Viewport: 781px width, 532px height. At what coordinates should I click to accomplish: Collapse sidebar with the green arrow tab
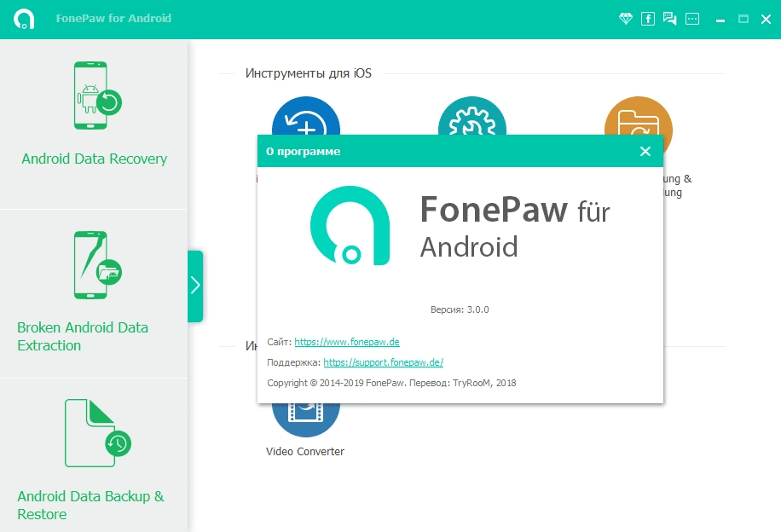pos(195,286)
